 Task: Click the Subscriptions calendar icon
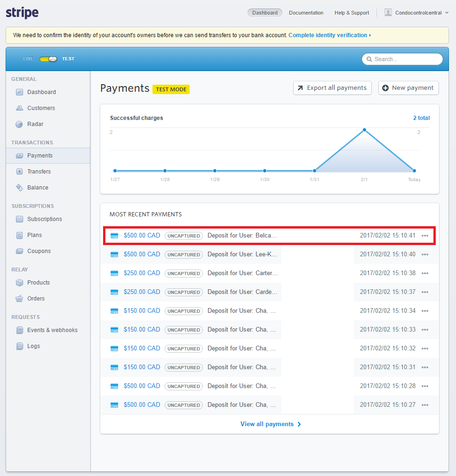(x=19, y=219)
